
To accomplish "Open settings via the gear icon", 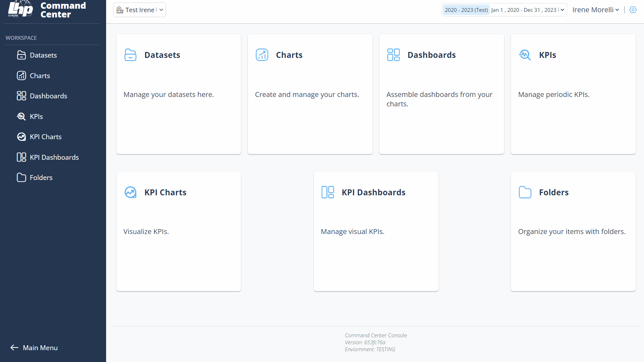I will [x=633, y=10].
